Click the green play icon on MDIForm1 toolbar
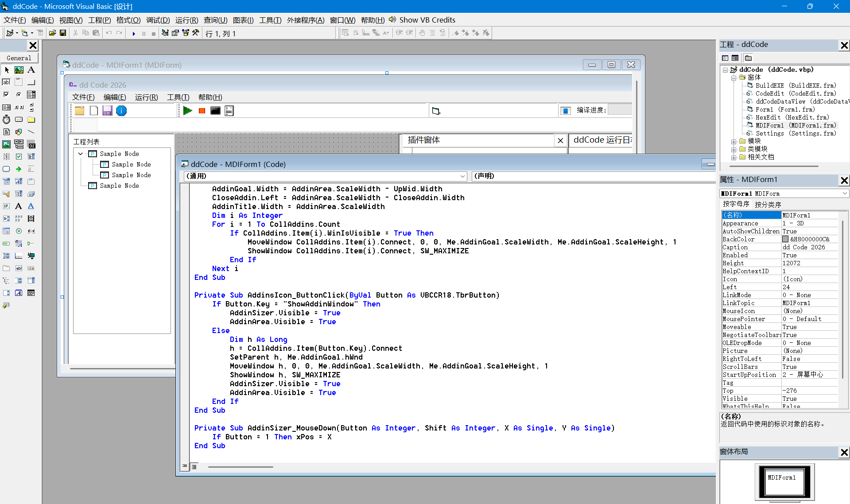The height and width of the screenshot is (504, 850). coord(188,111)
